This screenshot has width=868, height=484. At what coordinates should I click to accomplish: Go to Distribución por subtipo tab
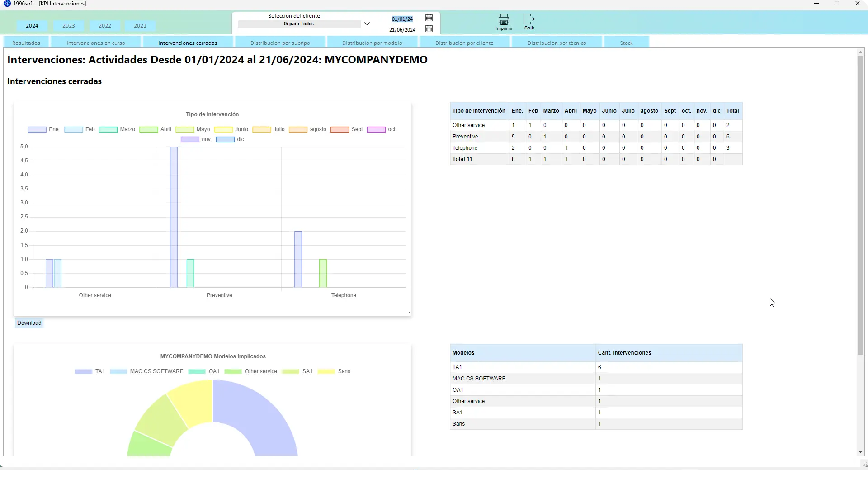click(x=280, y=43)
